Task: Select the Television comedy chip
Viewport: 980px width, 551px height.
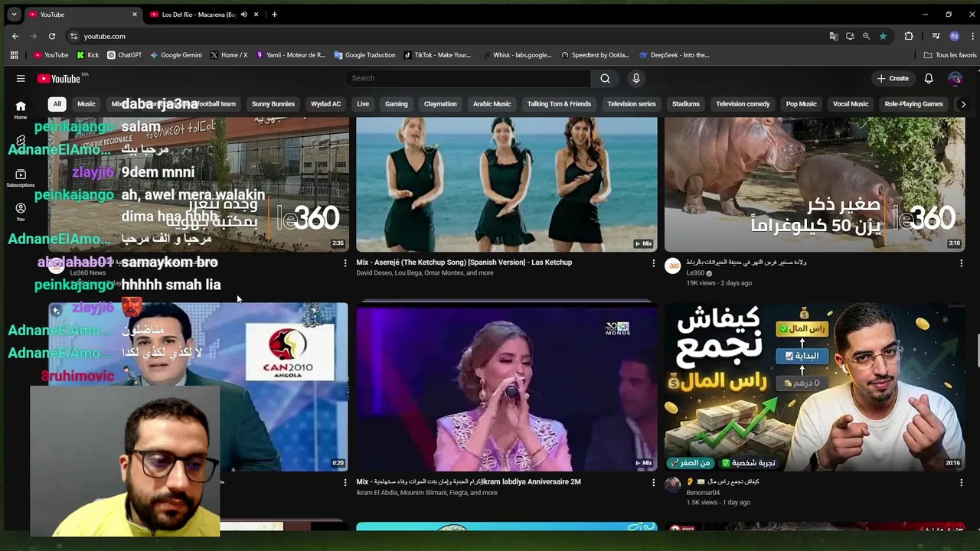Action: (x=743, y=104)
